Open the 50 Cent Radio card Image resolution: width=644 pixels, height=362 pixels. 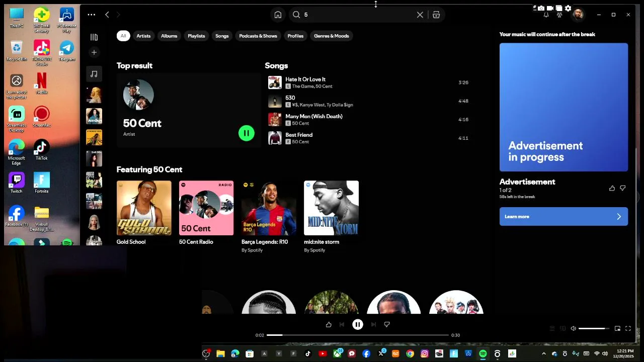[x=206, y=213]
